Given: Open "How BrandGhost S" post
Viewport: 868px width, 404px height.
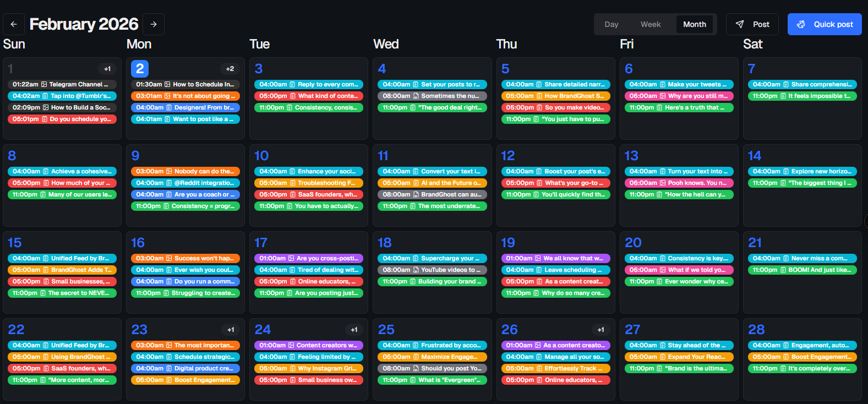Looking at the screenshot, I should (556, 96).
